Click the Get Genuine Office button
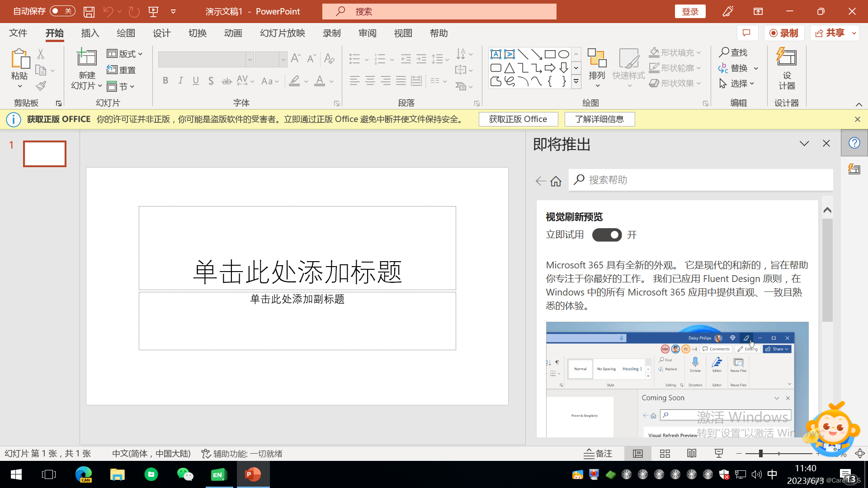The image size is (868, 488). 518,119
